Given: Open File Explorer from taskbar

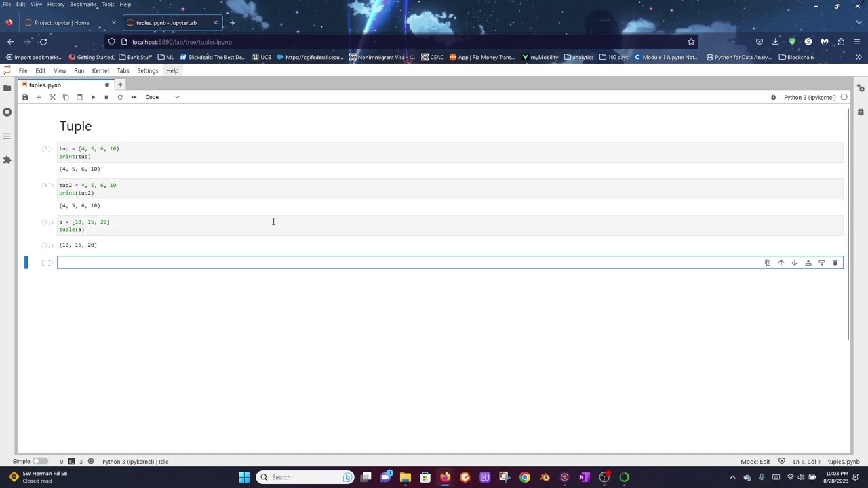Looking at the screenshot, I should (406, 477).
